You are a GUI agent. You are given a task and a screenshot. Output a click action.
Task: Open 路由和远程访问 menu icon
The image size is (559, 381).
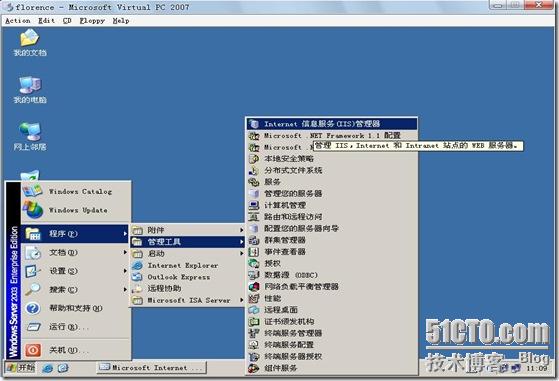pyautogui.click(x=254, y=217)
